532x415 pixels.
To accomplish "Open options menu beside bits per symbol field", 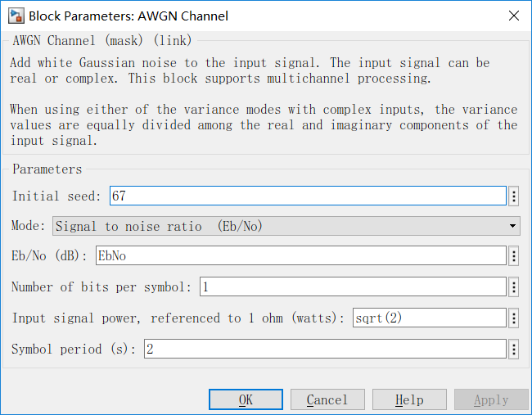I will click(514, 287).
